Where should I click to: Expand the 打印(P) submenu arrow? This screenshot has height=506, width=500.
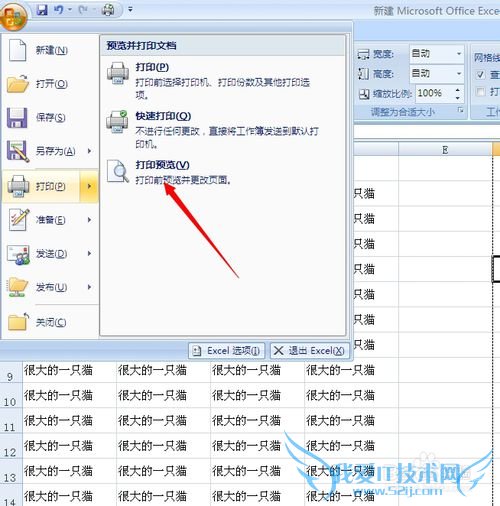coord(89,186)
